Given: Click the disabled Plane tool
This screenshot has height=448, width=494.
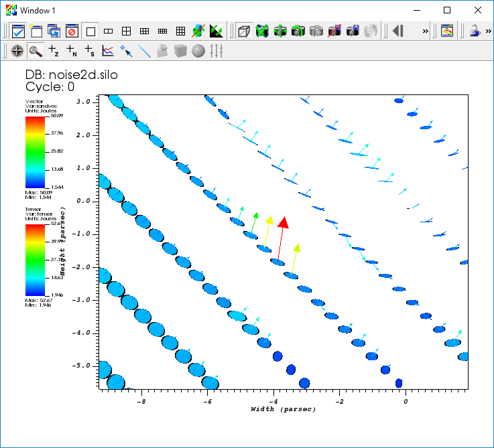Looking at the screenshot, I should (x=162, y=51).
